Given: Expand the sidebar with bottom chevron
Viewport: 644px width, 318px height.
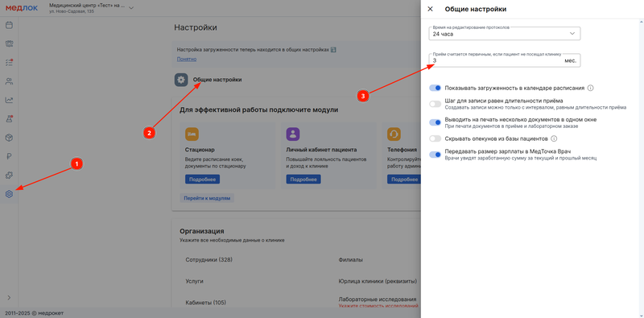Looking at the screenshot, I should click(9, 297).
